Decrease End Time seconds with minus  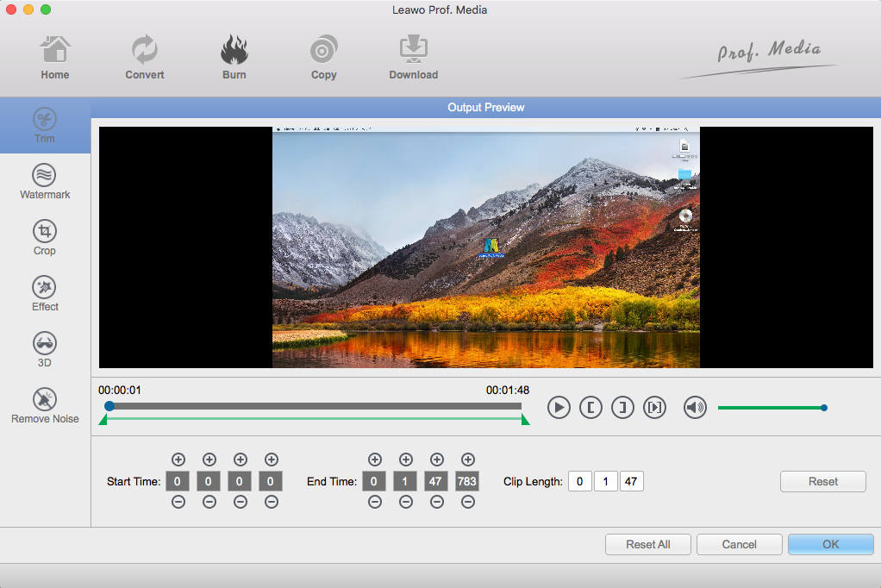pyautogui.click(x=437, y=503)
